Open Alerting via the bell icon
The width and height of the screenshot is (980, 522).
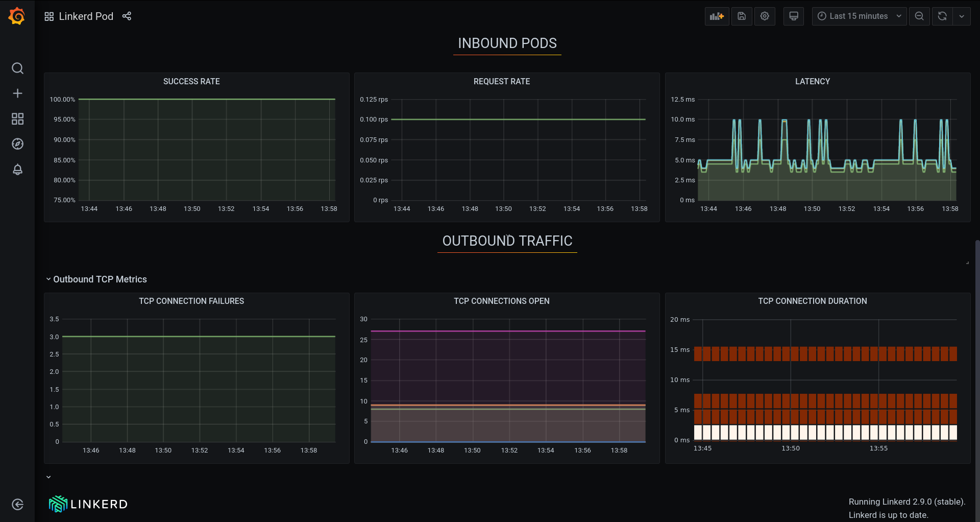(x=17, y=170)
